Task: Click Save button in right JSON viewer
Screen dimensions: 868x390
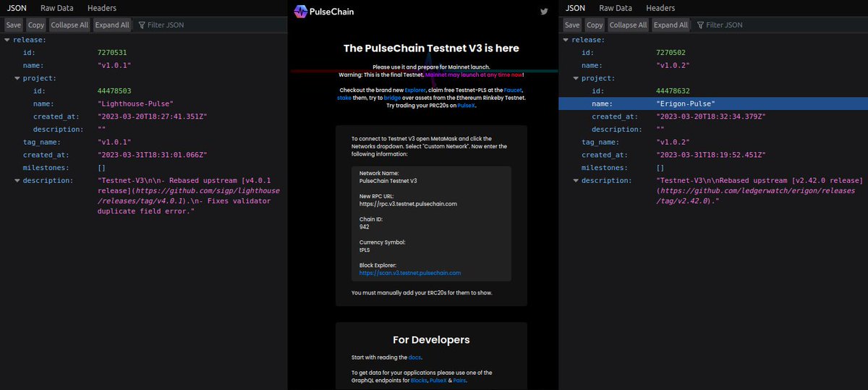Action: point(572,25)
